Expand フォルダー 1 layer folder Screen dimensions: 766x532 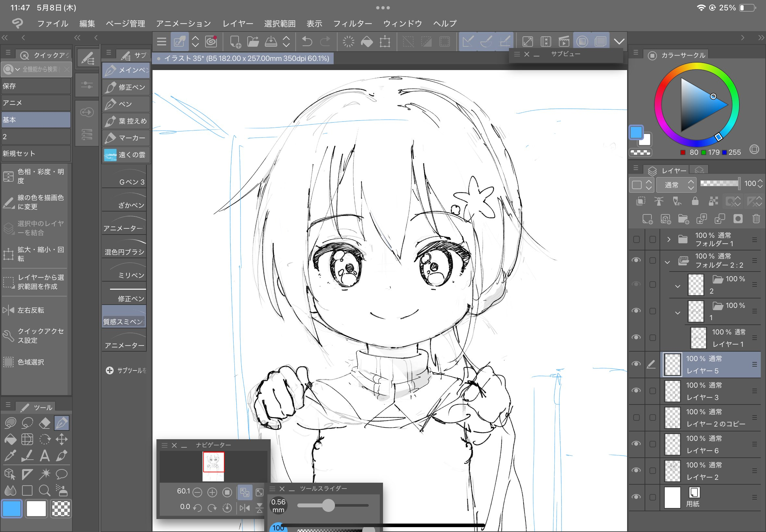point(668,239)
